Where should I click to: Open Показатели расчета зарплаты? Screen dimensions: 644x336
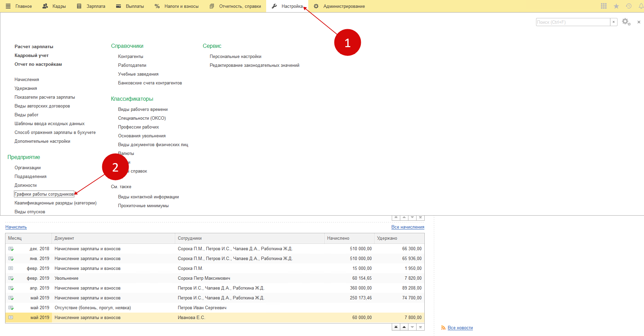tap(45, 97)
